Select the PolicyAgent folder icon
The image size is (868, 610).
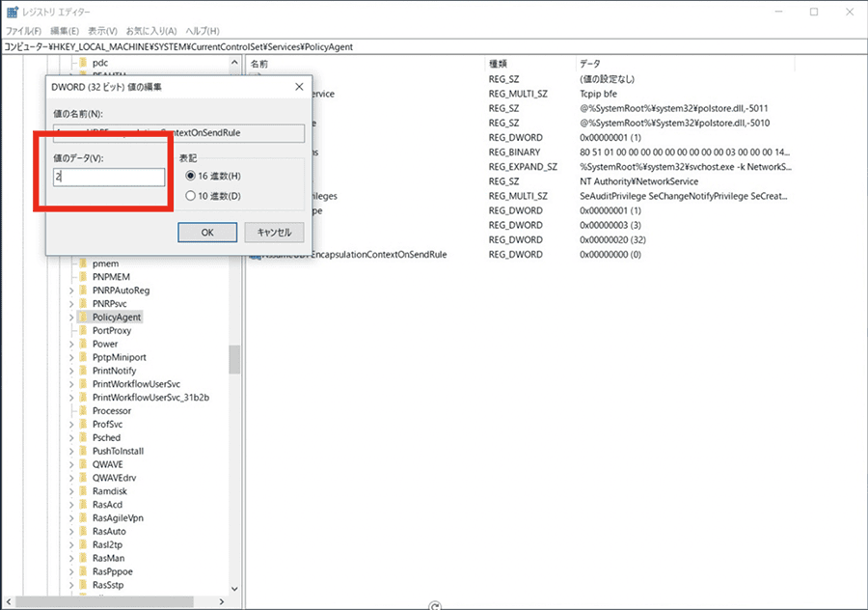click(84, 317)
